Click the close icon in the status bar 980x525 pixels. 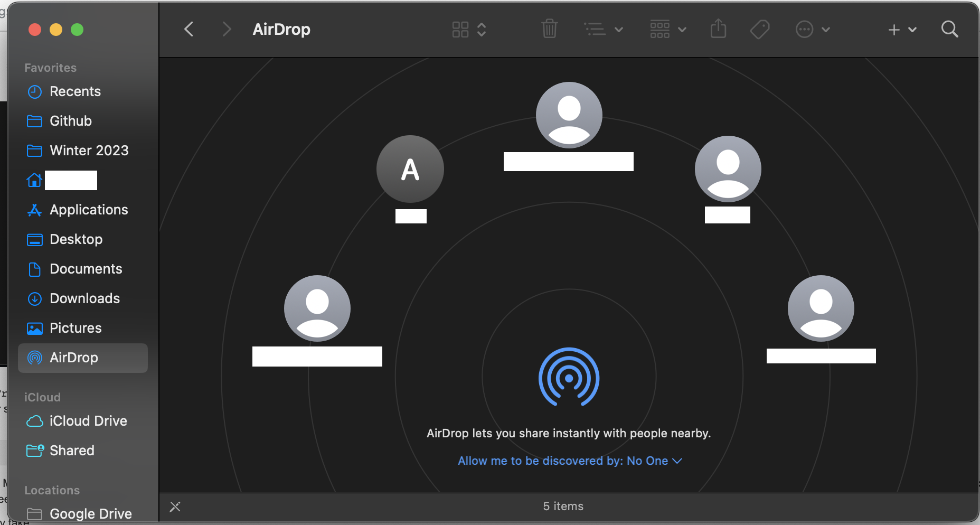coord(175,507)
